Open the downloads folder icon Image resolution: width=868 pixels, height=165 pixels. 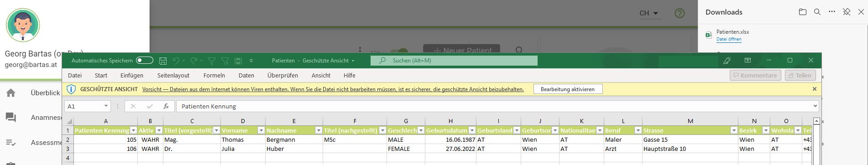coord(803,12)
